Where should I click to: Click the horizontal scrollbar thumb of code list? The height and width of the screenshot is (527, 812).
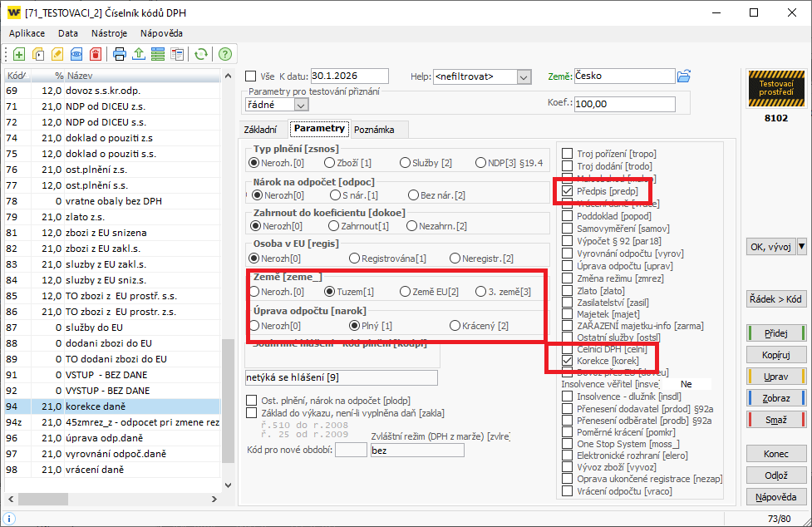(43, 499)
